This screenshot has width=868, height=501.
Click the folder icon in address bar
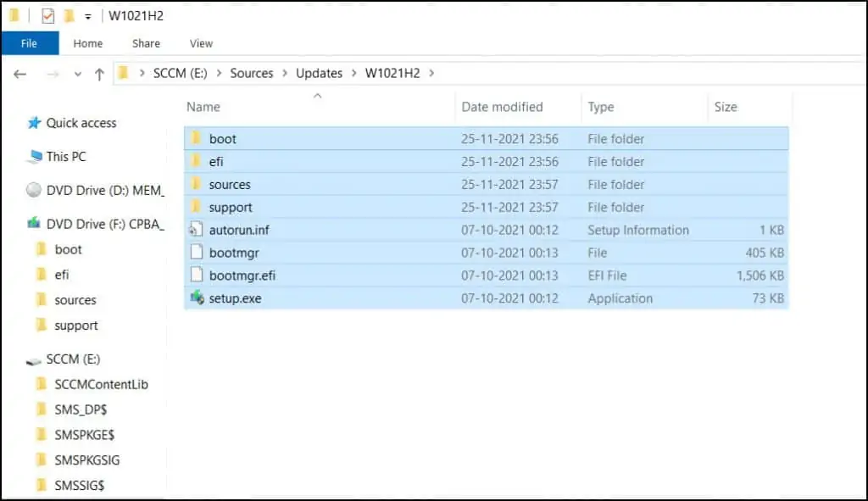(124, 73)
